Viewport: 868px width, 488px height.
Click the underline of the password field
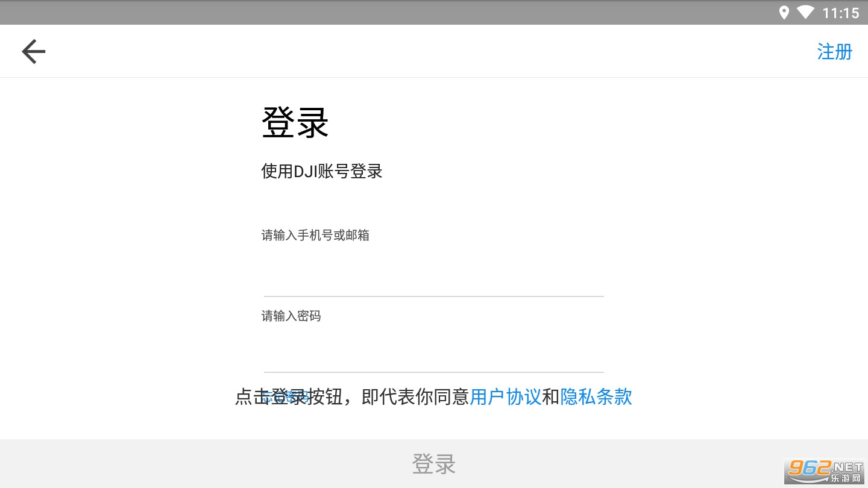(433, 372)
